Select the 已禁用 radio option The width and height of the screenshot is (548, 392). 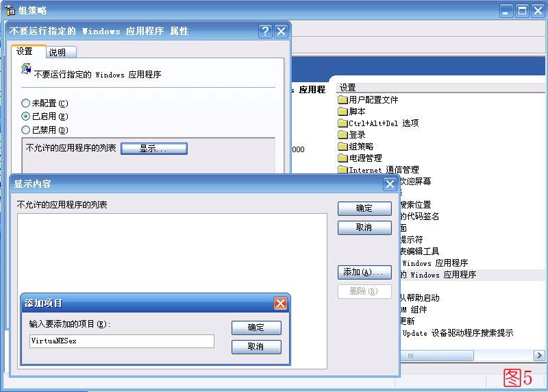(x=27, y=130)
